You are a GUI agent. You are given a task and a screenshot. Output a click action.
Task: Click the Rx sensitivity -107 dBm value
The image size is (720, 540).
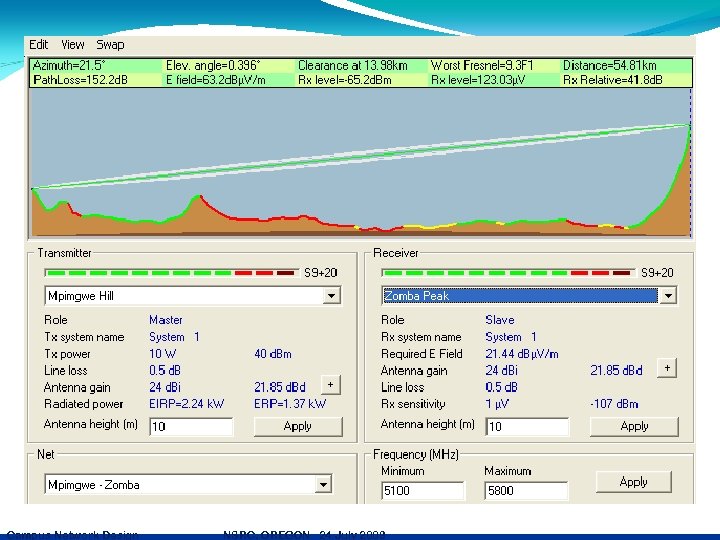[614, 404]
